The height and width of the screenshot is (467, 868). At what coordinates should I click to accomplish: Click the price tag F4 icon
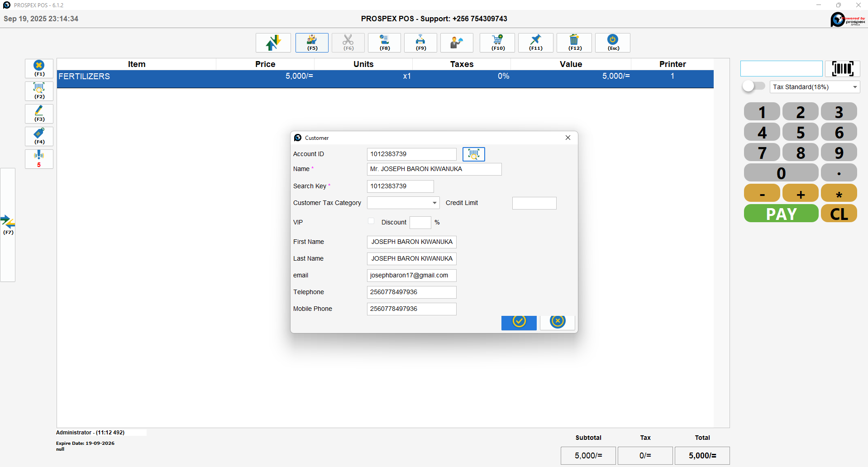[39, 136]
